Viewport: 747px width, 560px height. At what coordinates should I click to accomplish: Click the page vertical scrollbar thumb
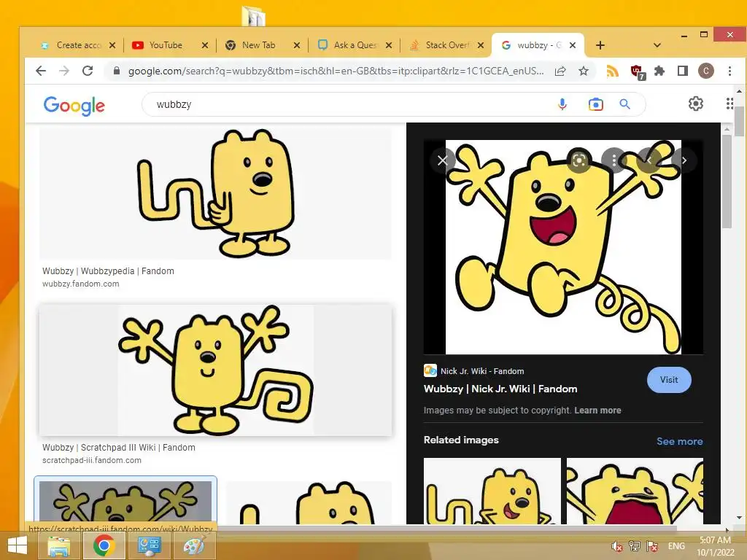pyautogui.click(x=739, y=121)
